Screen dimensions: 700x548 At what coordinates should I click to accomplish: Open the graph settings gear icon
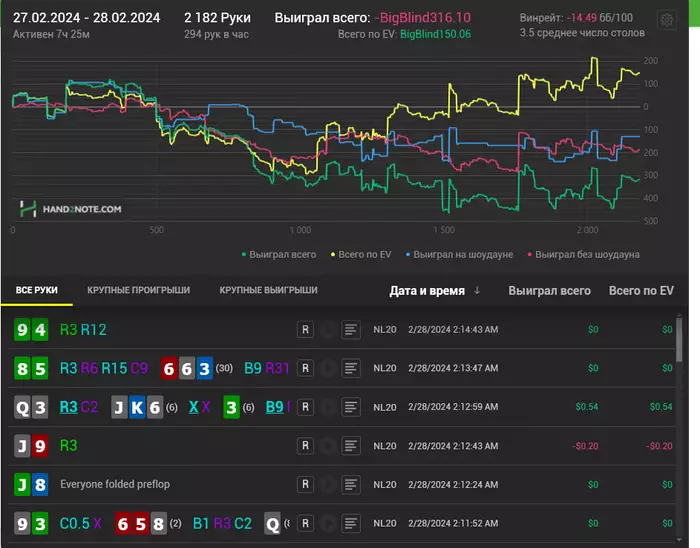pyautogui.click(x=666, y=20)
